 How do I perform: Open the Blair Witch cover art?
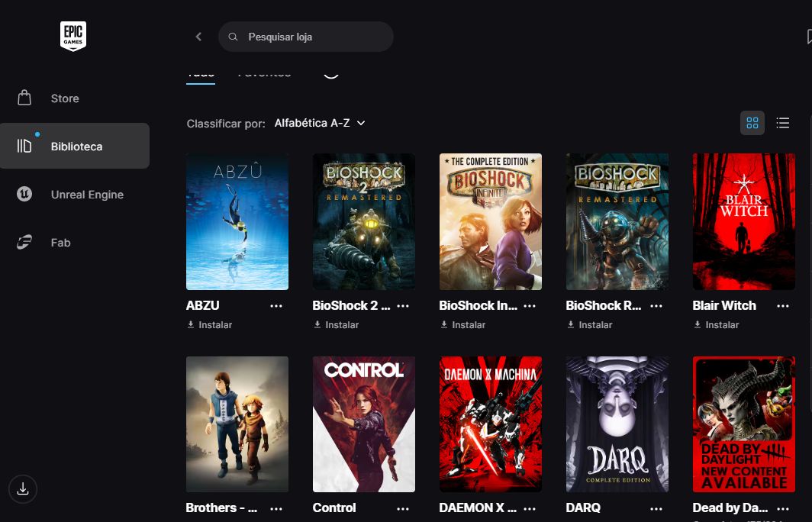743,221
